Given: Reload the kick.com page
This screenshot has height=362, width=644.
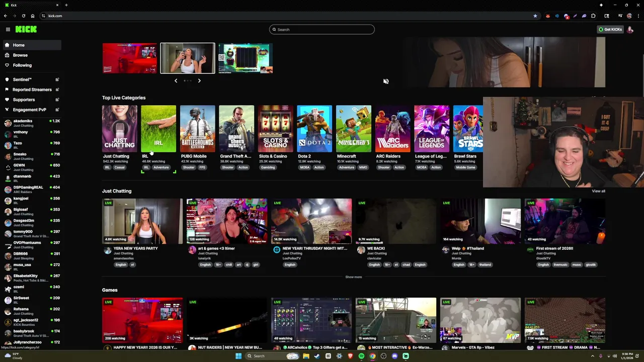Looking at the screenshot, I should (x=23, y=16).
